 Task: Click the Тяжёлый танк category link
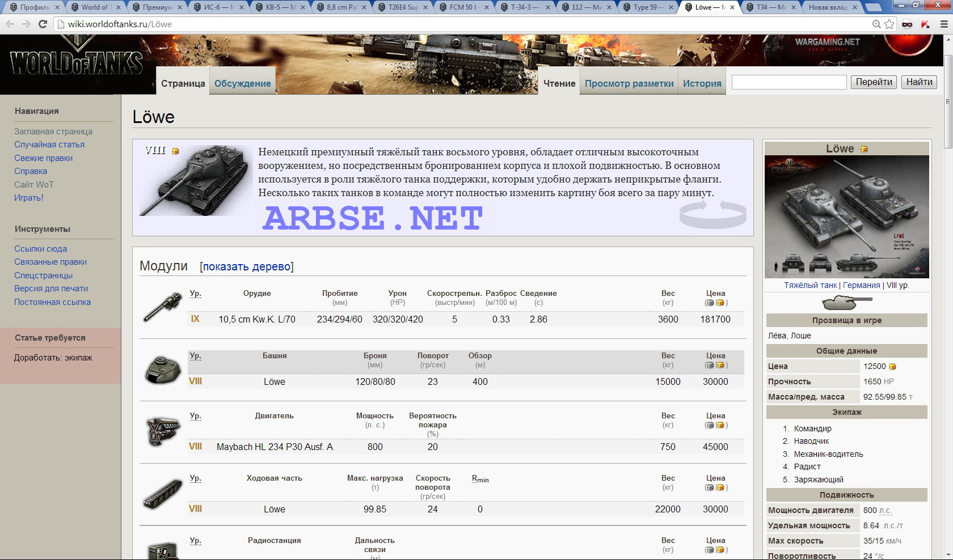810,285
